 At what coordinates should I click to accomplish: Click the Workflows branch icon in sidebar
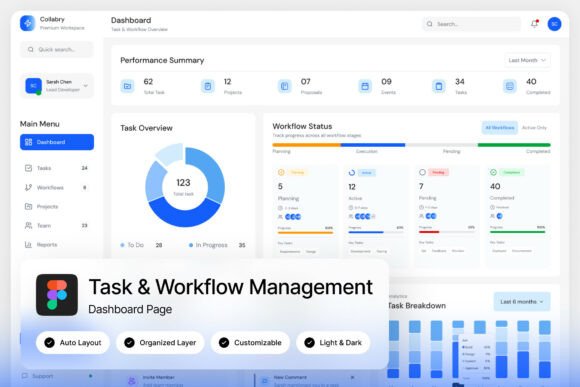click(28, 188)
